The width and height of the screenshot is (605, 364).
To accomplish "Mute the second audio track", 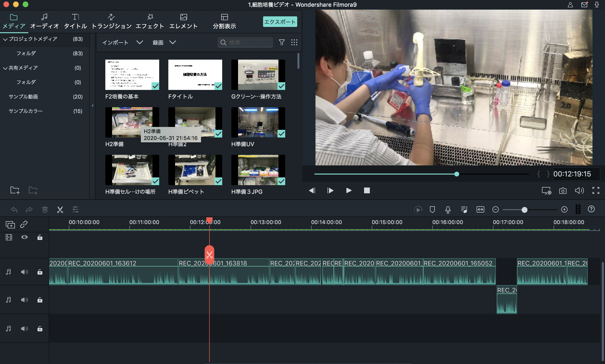I will coord(25,300).
